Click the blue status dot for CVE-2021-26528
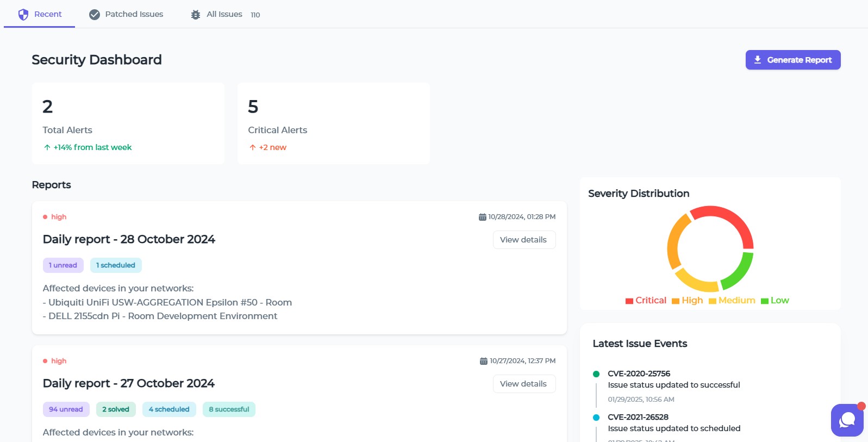 596,418
